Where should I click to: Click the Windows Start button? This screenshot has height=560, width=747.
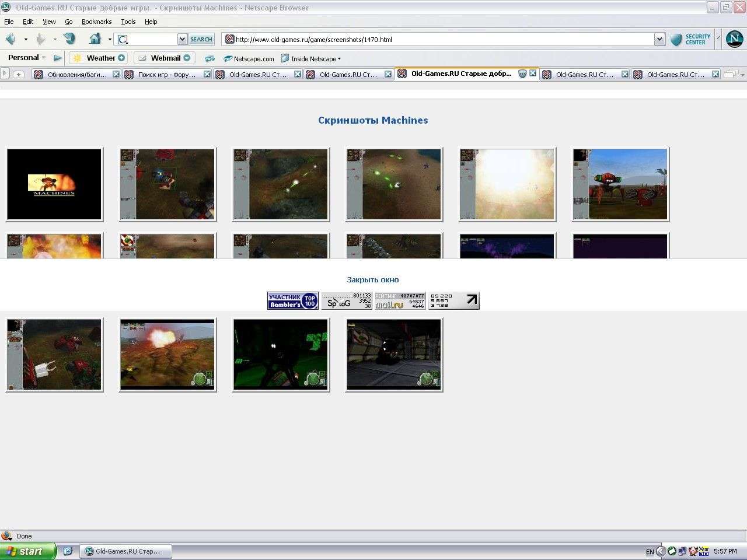28,551
